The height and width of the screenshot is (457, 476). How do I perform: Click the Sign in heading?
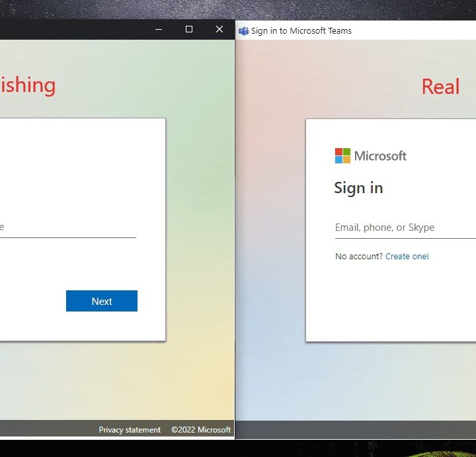pyautogui.click(x=358, y=188)
